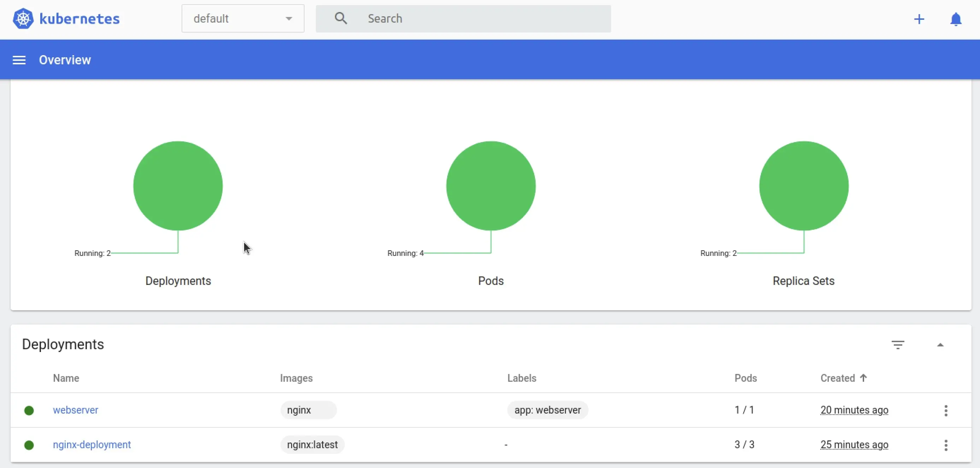The height and width of the screenshot is (468, 980).
Task: Open the create resource plus icon
Action: 919,19
